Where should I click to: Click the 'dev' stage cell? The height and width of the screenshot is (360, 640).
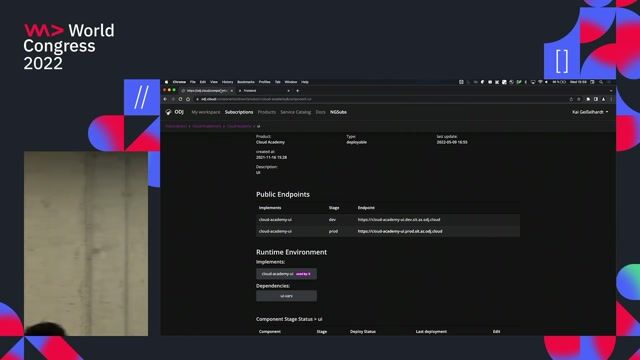[332, 220]
